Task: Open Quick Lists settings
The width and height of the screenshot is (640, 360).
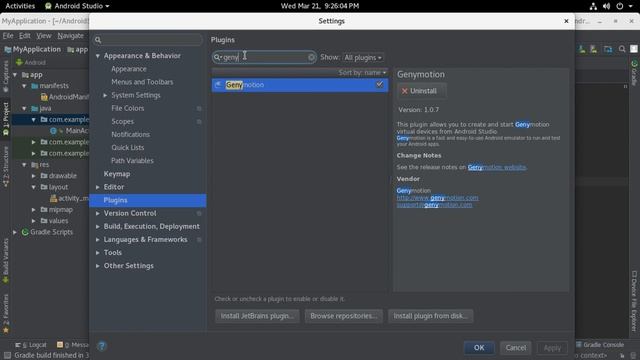Action: [x=127, y=147]
